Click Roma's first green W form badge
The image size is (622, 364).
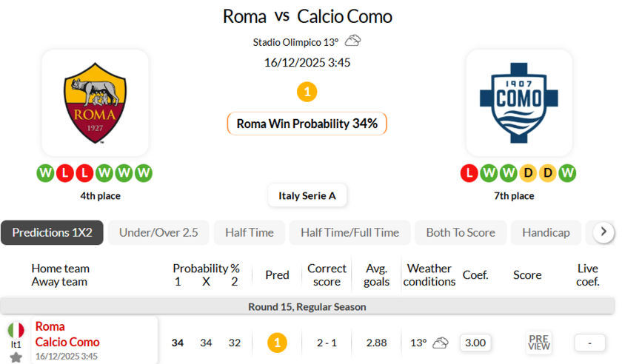[45, 173]
